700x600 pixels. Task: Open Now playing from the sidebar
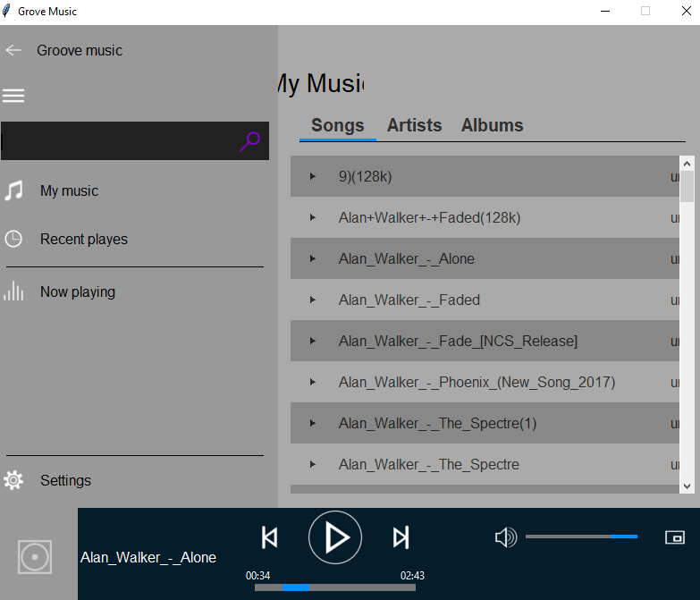tap(78, 292)
